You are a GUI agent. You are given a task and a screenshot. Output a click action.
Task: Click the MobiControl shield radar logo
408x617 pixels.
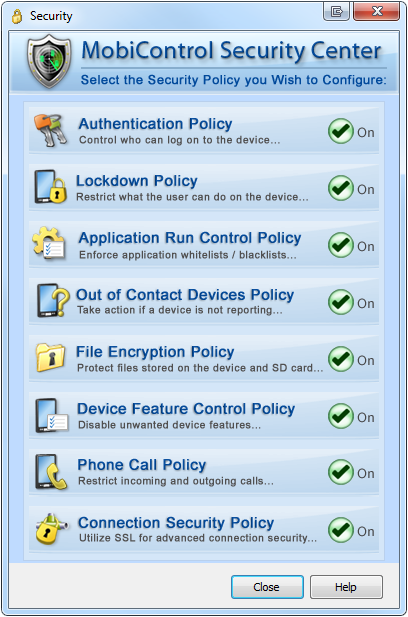pyautogui.click(x=49, y=61)
